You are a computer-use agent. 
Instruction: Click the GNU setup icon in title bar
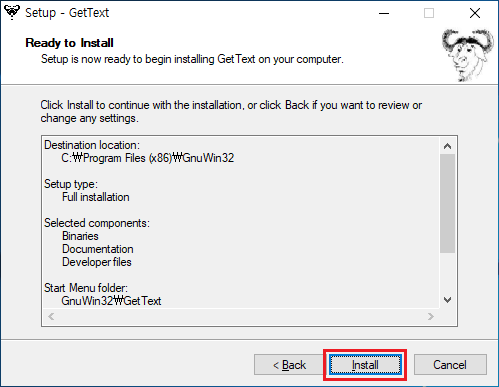tap(12, 13)
